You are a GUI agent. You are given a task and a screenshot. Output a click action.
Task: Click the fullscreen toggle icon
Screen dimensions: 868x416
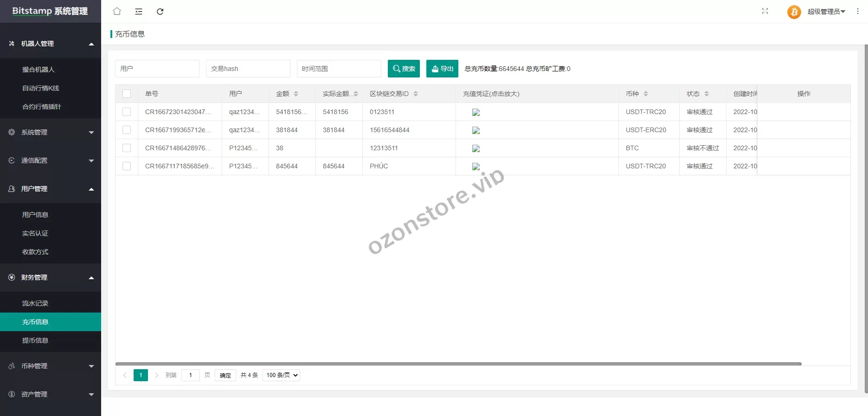(765, 11)
